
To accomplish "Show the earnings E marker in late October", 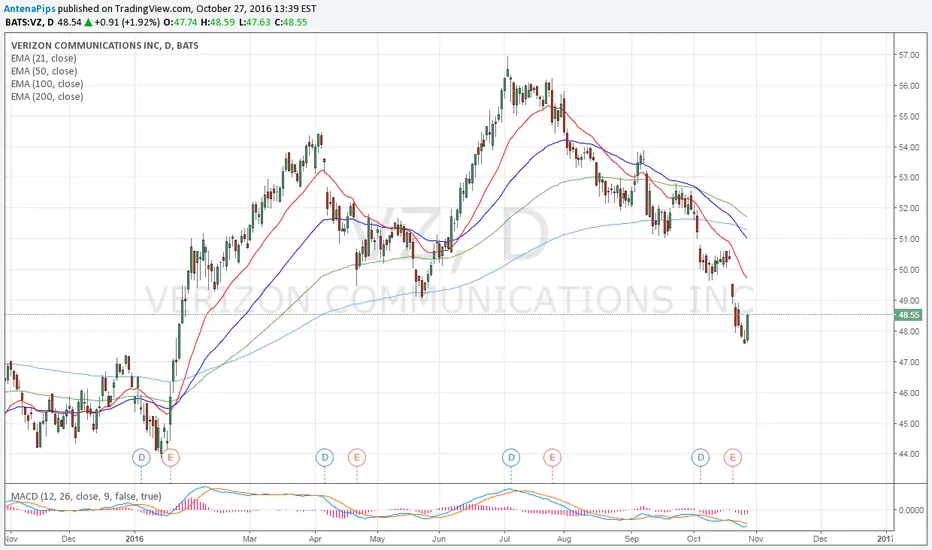I will tap(732, 457).
